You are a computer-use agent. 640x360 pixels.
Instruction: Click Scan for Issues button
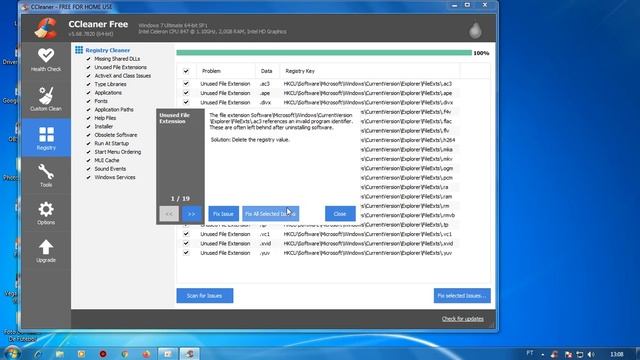pos(204,296)
